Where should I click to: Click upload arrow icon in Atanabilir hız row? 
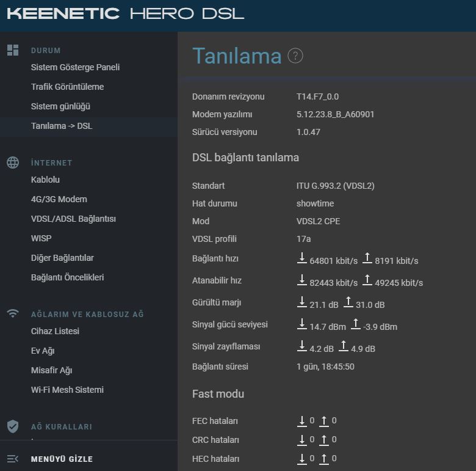click(x=367, y=280)
